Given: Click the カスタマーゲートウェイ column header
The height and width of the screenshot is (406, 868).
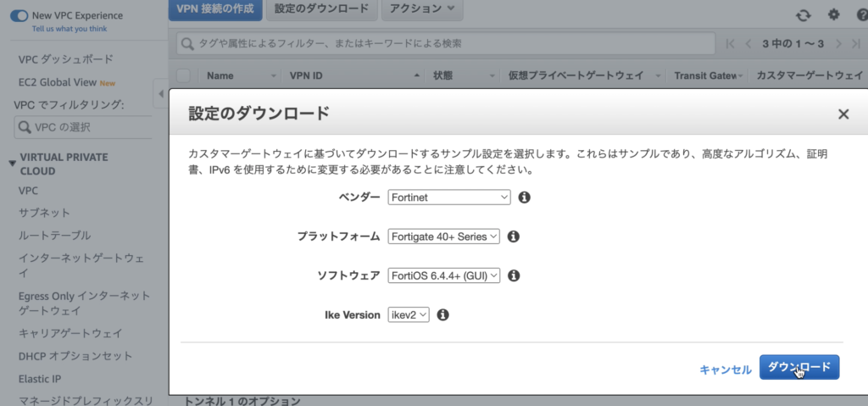Looking at the screenshot, I should (x=809, y=76).
